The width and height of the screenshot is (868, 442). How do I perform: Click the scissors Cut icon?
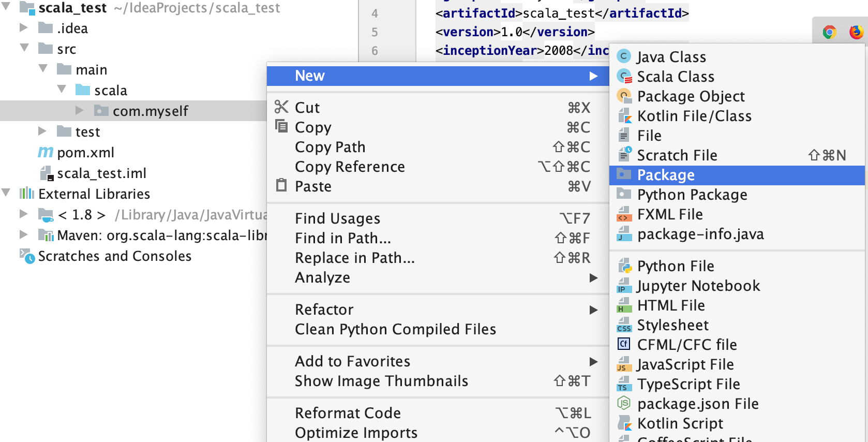tap(281, 107)
